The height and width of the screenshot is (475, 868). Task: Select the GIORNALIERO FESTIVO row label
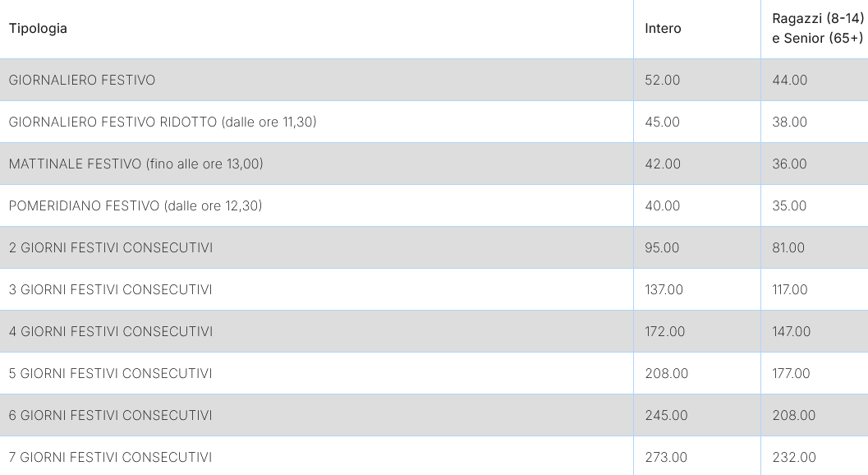(x=82, y=80)
